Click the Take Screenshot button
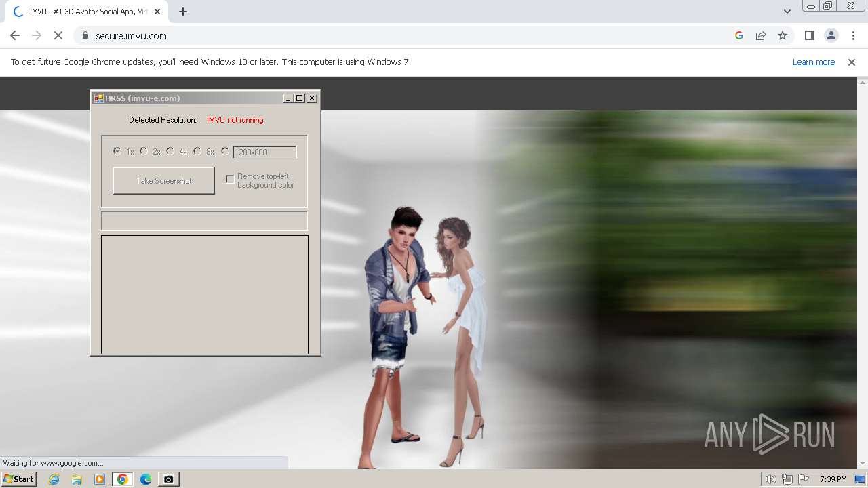Image resolution: width=868 pixels, height=488 pixels. [164, 181]
